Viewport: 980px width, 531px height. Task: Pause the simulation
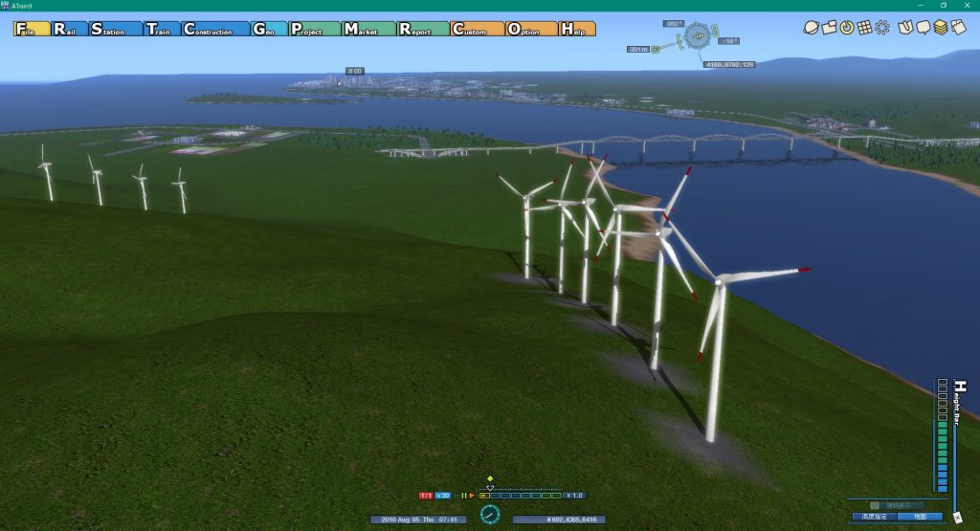pyautogui.click(x=464, y=496)
